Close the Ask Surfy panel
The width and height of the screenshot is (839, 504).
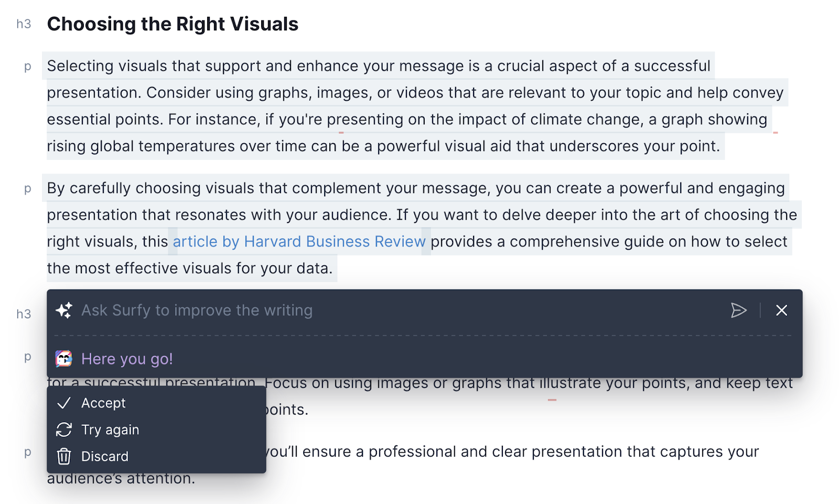(x=781, y=310)
